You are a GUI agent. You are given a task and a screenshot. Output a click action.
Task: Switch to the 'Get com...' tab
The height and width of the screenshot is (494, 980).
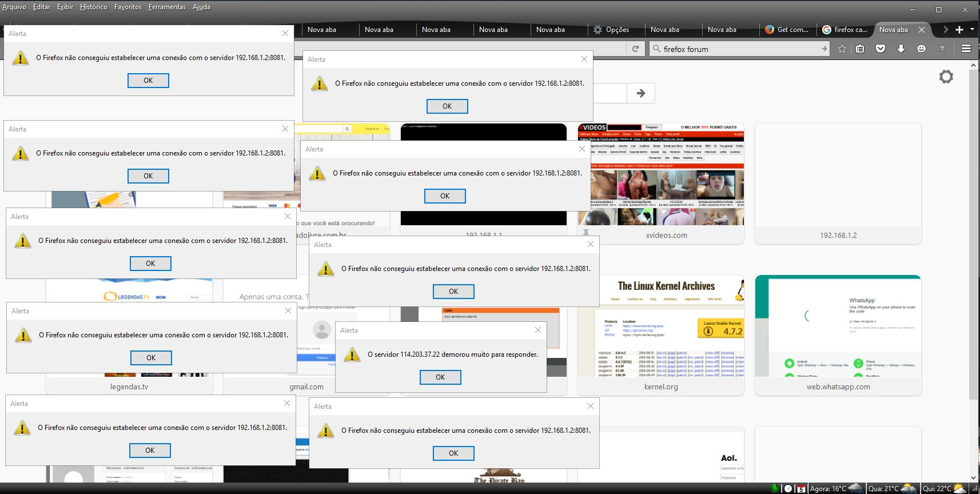[787, 30]
